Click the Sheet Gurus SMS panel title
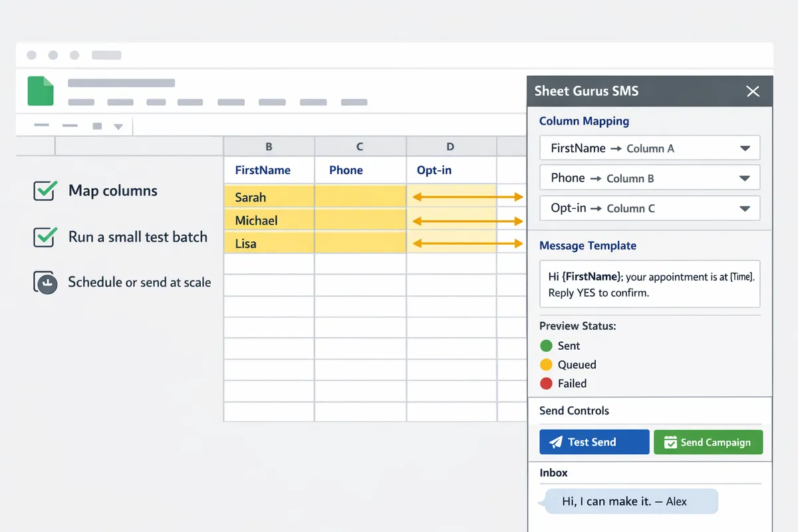798x532 pixels. click(x=587, y=91)
